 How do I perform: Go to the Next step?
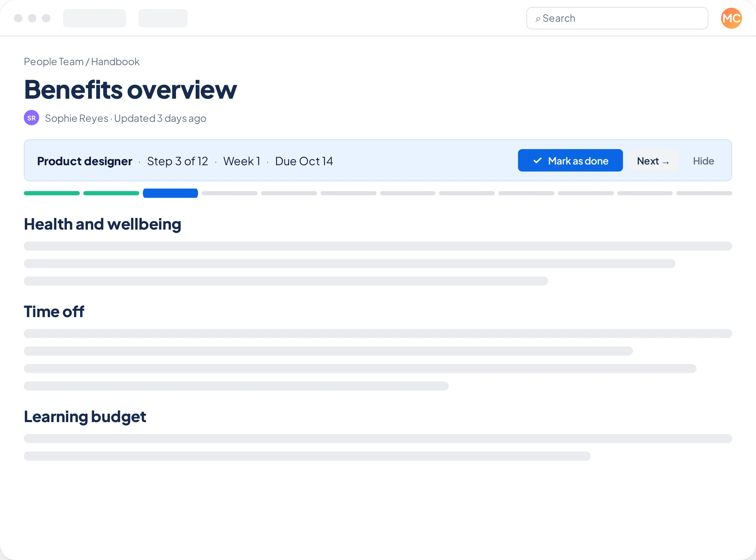click(653, 161)
